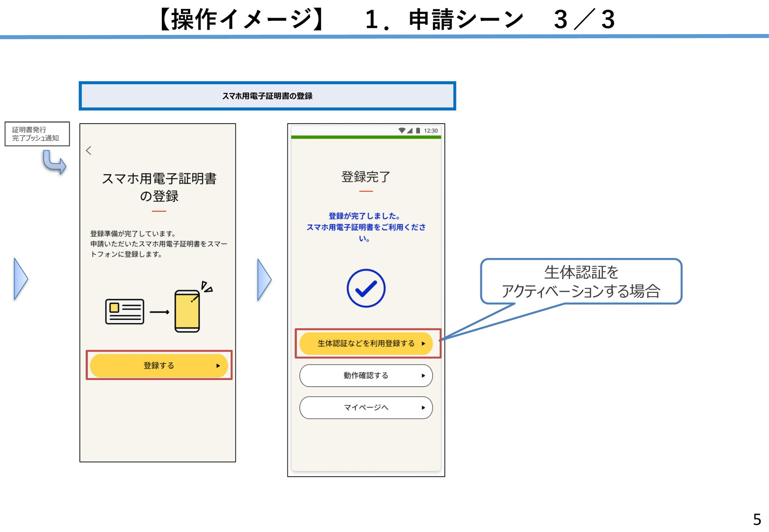The height and width of the screenshot is (532, 769).
Task: Click the yellow smartphone illustration
Action: pos(187,311)
